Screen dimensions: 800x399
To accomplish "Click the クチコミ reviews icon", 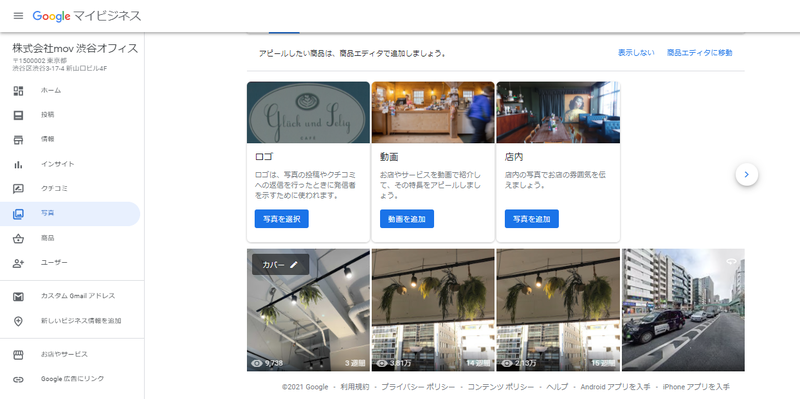I will (x=18, y=189).
